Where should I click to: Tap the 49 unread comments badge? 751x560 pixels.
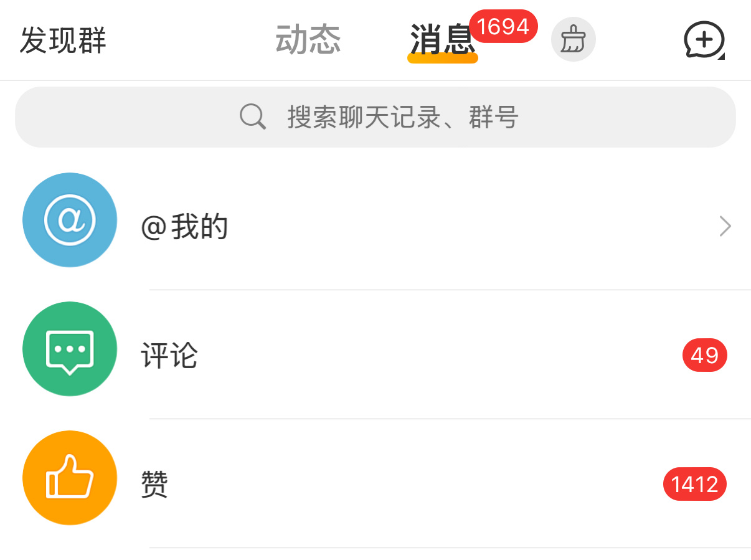(x=705, y=355)
